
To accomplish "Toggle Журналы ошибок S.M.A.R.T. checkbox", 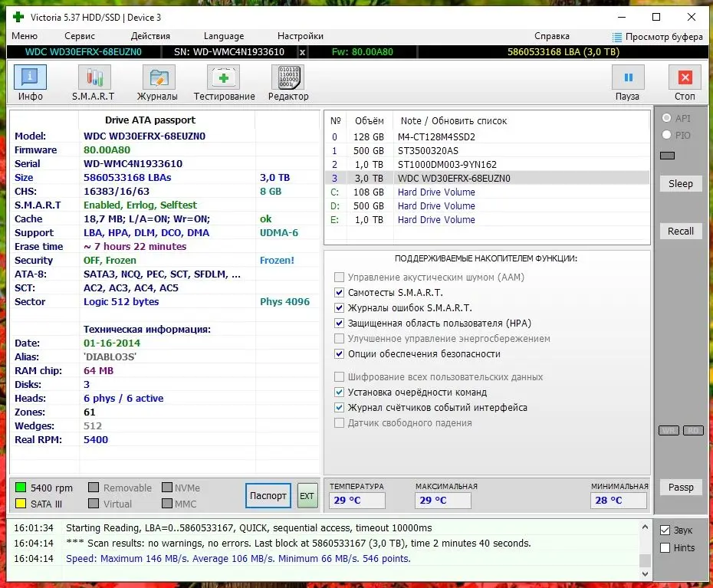I will click(339, 308).
